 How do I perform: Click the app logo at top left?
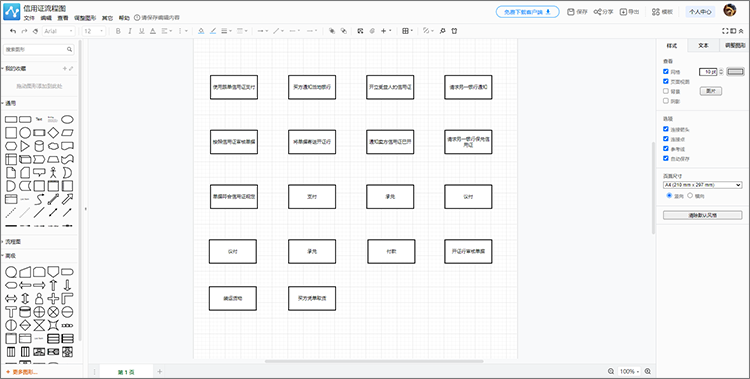click(x=11, y=11)
